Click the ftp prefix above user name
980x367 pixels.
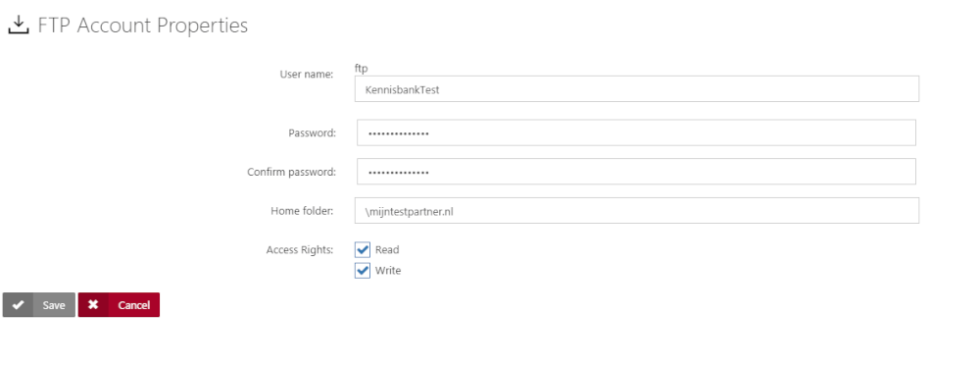(x=361, y=69)
